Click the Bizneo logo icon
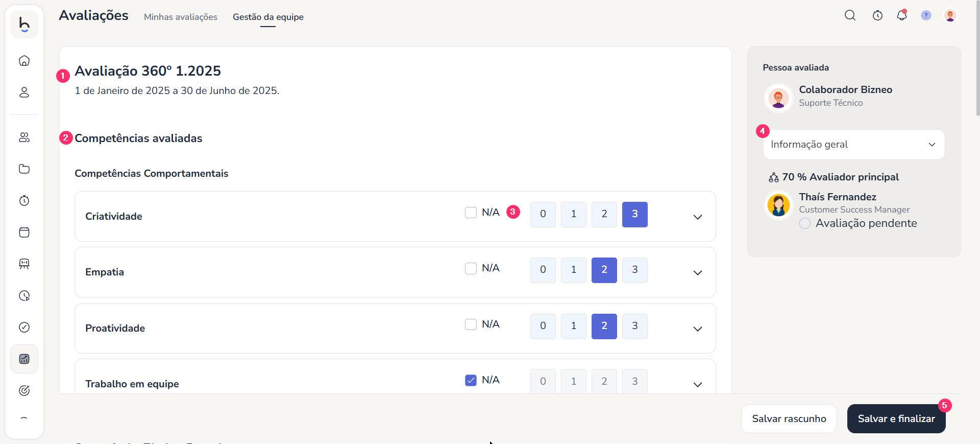 24,24
